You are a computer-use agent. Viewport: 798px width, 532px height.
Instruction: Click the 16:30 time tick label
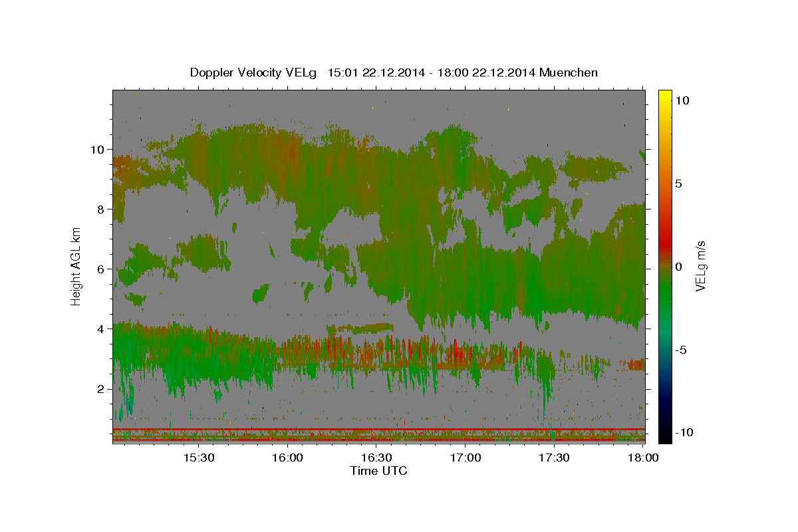coord(376,458)
